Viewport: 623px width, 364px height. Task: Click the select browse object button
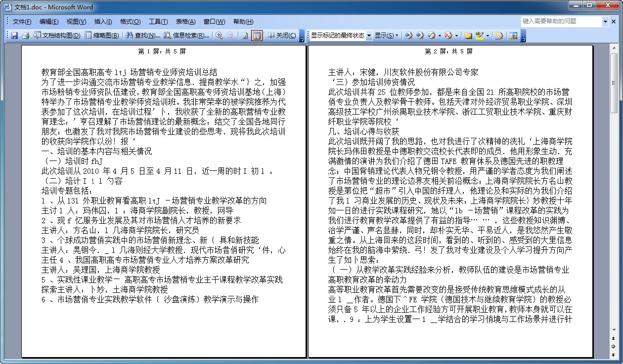pos(614,347)
